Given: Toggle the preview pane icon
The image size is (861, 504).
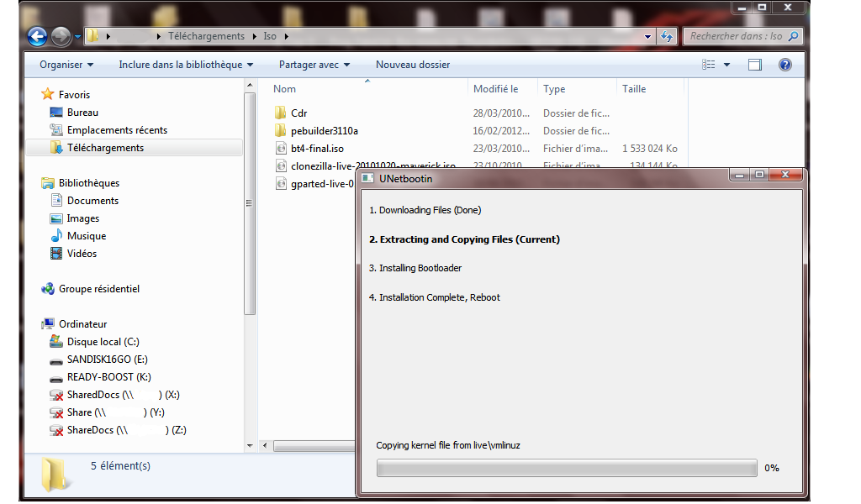Looking at the screenshot, I should [x=754, y=65].
